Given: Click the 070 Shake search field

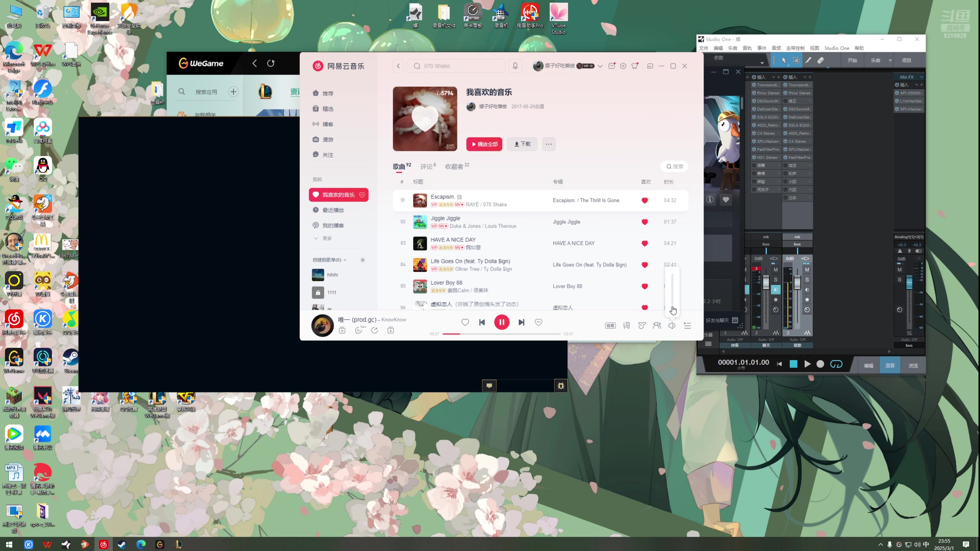Looking at the screenshot, I should point(456,66).
